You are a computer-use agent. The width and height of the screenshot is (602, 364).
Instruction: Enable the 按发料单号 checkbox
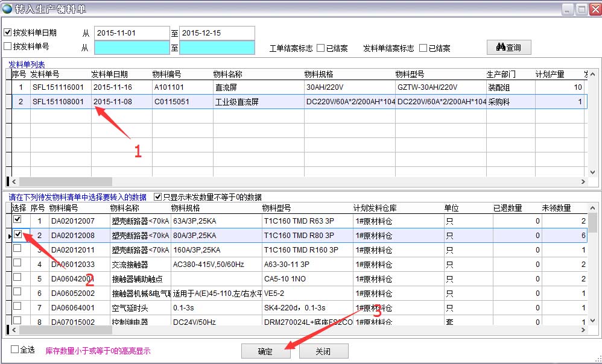(x=8, y=46)
